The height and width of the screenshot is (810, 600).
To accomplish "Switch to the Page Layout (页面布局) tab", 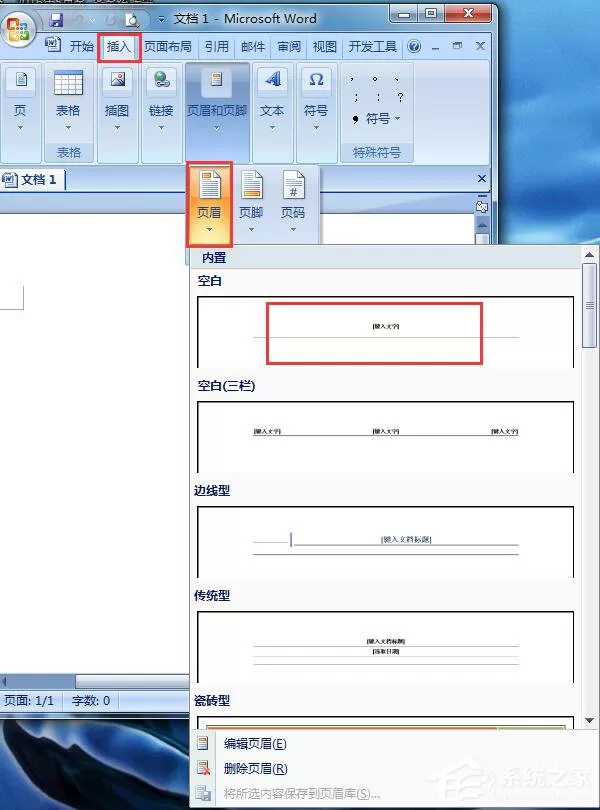I will point(167,47).
